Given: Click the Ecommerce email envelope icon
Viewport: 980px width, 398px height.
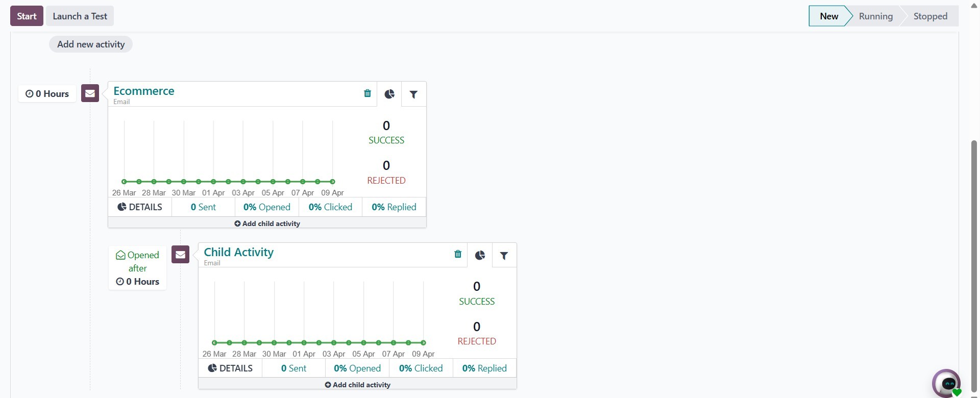Looking at the screenshot, I should coord(90,93).
